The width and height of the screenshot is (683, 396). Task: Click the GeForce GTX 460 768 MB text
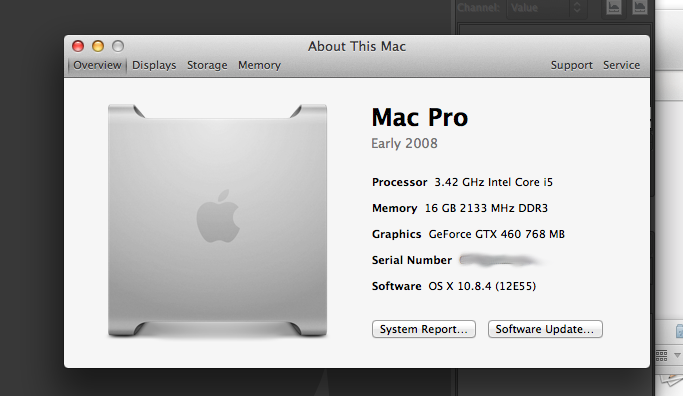coord(497,234)
